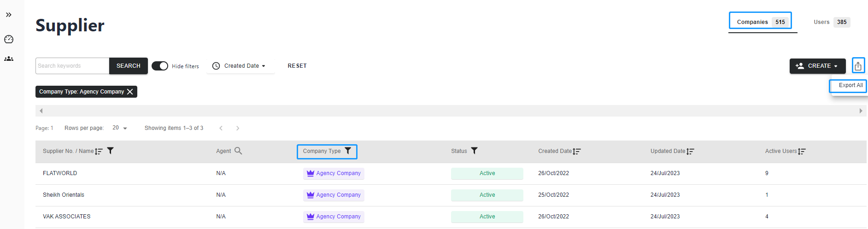This screenshot has height=229, width=868.
Task: Remove the Agency Company filter chip
Action: click(x=130, y=92)
